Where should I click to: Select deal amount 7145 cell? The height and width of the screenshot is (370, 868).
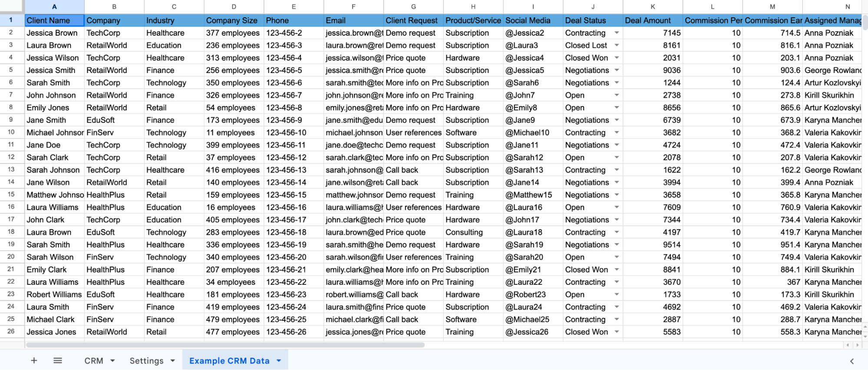pos(653,33)
